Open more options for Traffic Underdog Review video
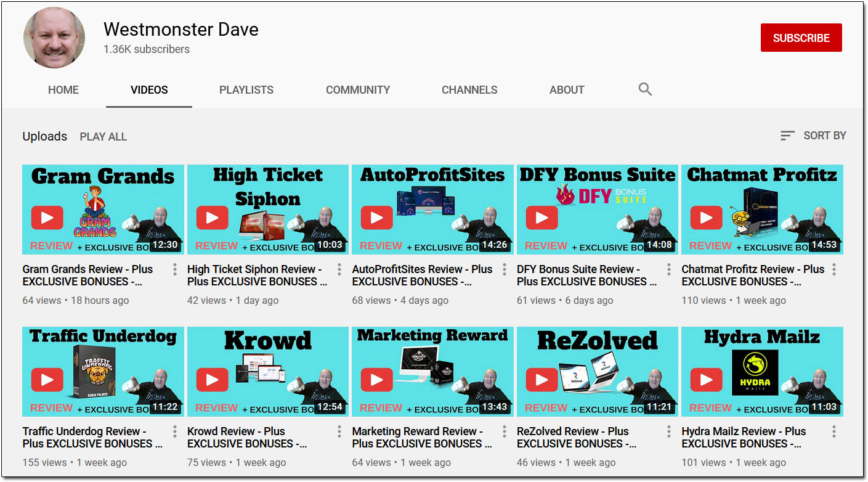Viewport: 868px width, 482px height. 175,431
